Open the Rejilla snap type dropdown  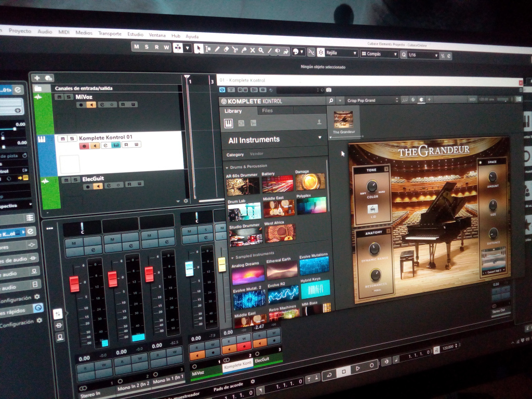(x=355, y=54)
